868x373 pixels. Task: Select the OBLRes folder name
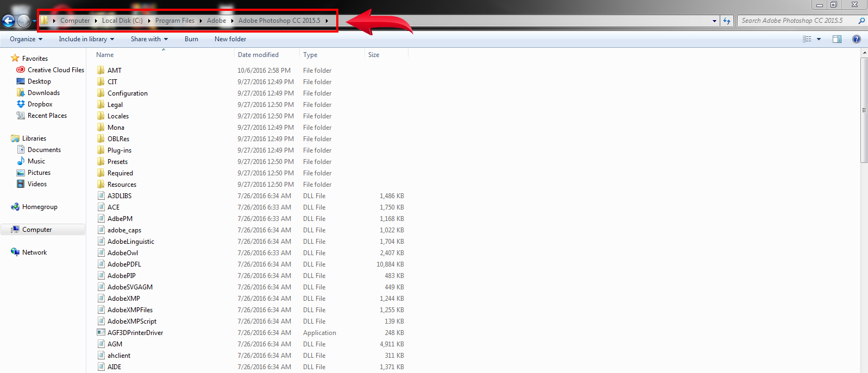tap(118, 139)
